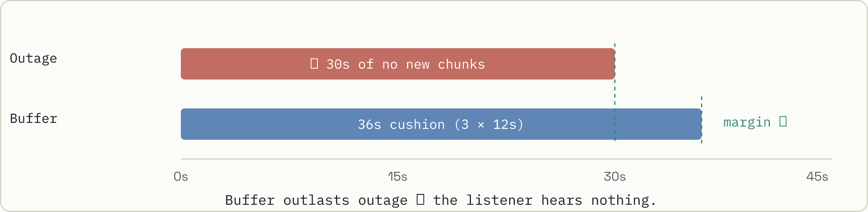Click the '30s of no new chunks' text
The width and height of the screenshot is (868, 212).
click(x=405, y=64)
